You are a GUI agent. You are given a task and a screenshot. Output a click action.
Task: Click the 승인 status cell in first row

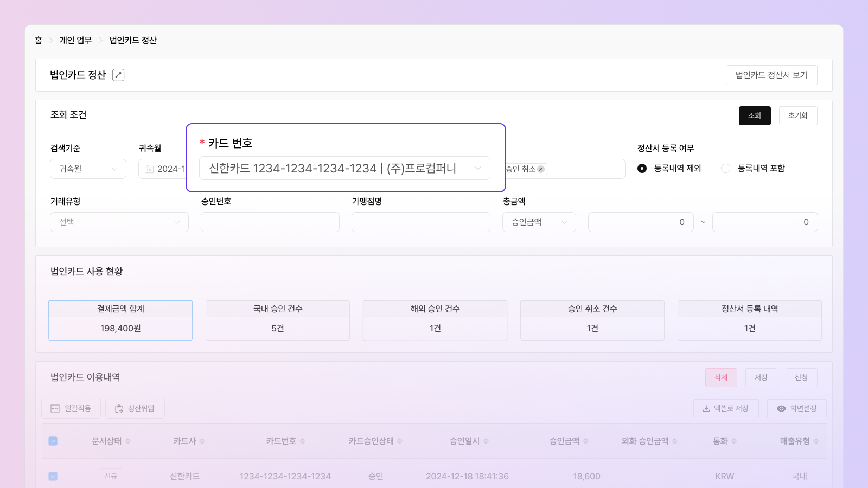[x=375, y=477]
